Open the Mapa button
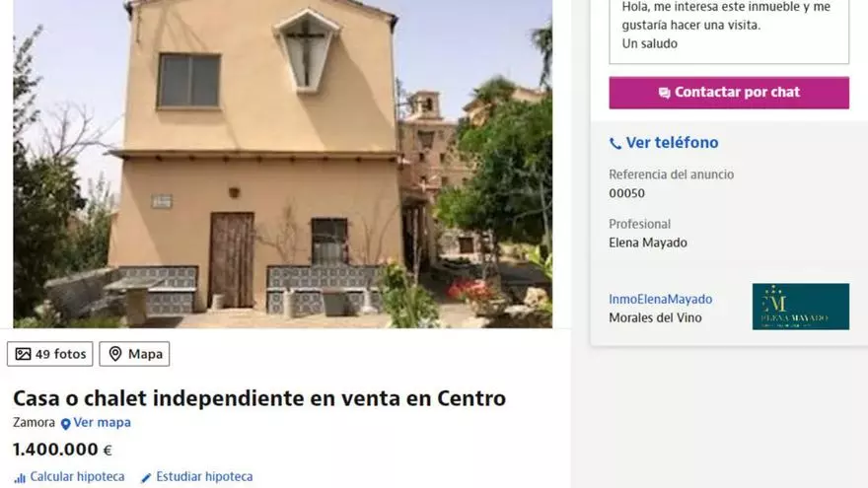 click(134, 354)
